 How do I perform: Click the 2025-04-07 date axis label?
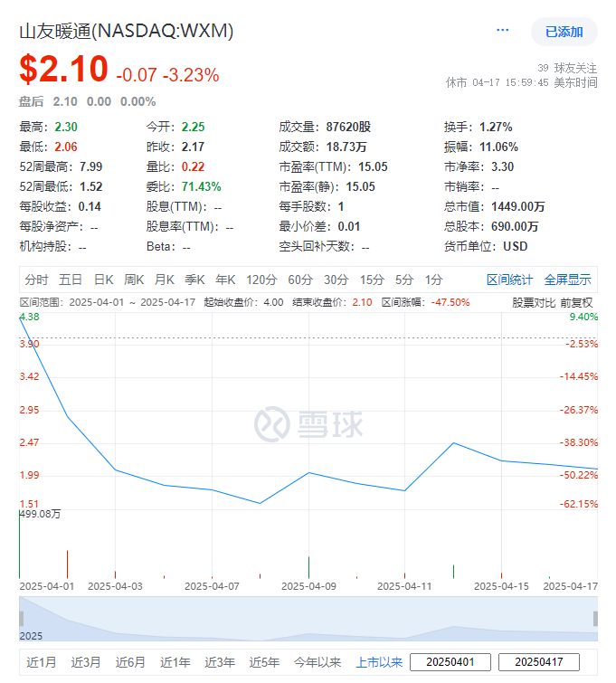[x=212, y=586]
